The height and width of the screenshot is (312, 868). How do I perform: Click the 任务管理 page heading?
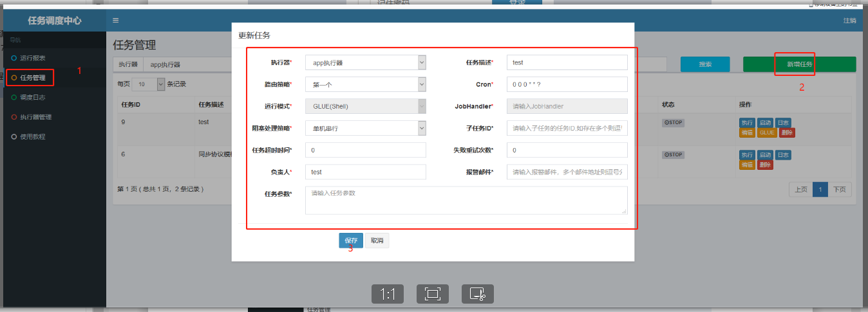(x=134, y=45)
